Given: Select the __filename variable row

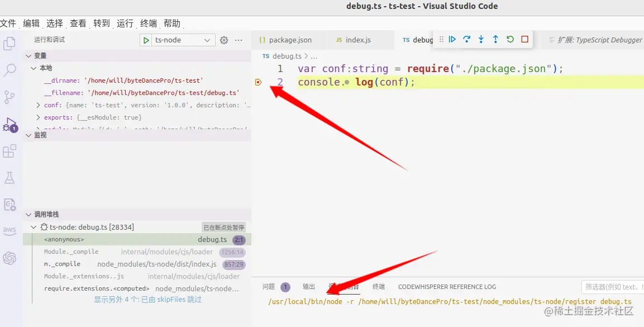Looking at the screenshot, I should point(137,93).
